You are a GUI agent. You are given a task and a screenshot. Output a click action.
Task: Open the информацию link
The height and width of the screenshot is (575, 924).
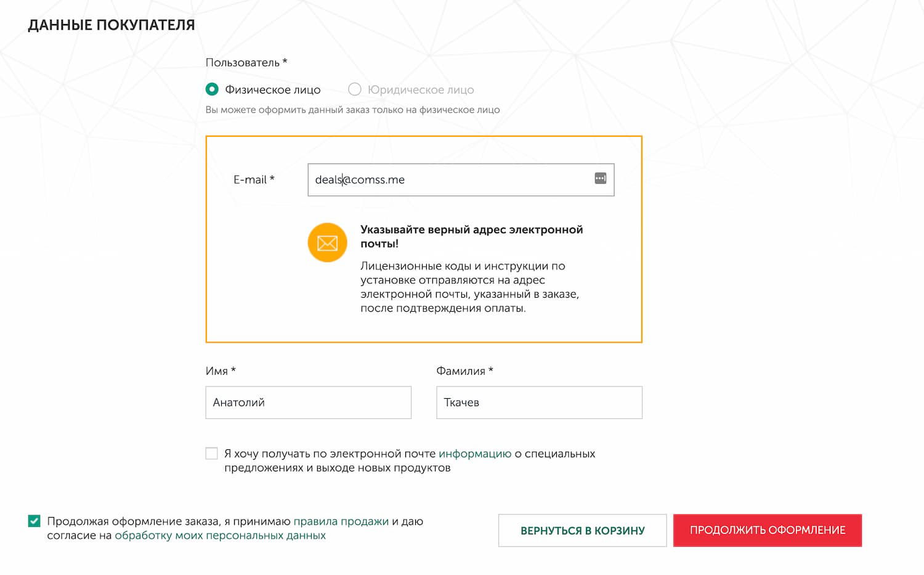[x=474, y=454]
